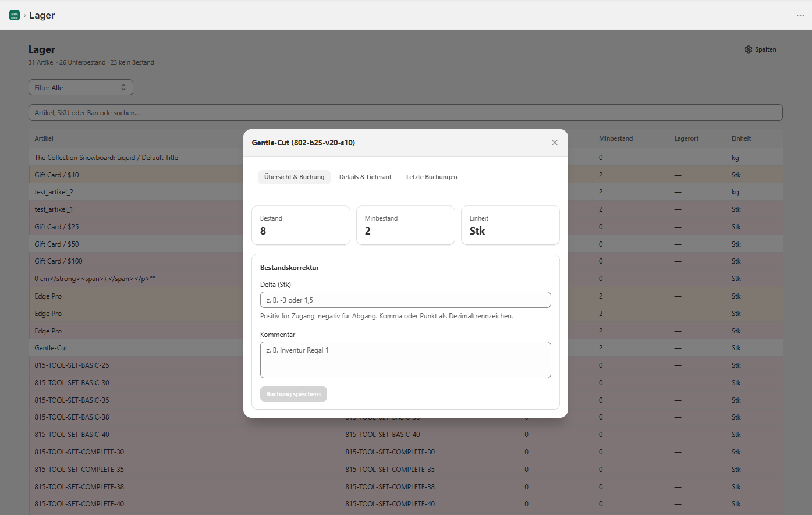Viewport: 812px width, 515px height.
Task: Click SKU cell 815-TOOL-SET-COMPLETE-40
Action: [390, 504]
